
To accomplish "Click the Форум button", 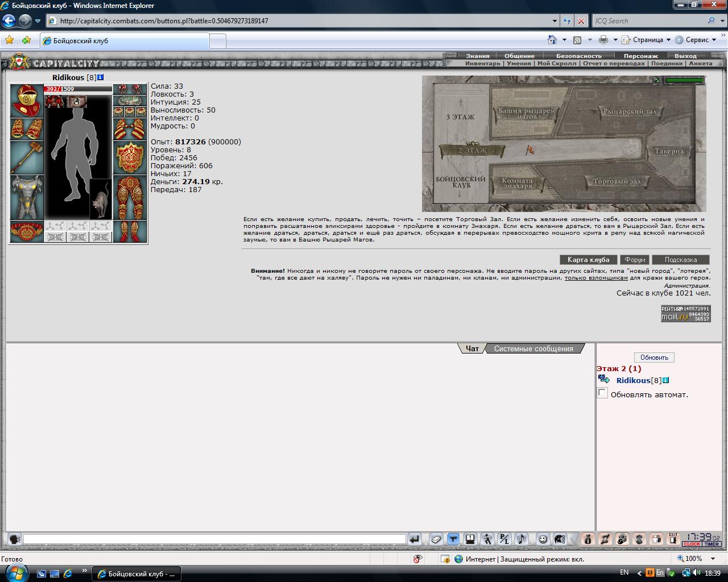I will click(x=635, y=260).
